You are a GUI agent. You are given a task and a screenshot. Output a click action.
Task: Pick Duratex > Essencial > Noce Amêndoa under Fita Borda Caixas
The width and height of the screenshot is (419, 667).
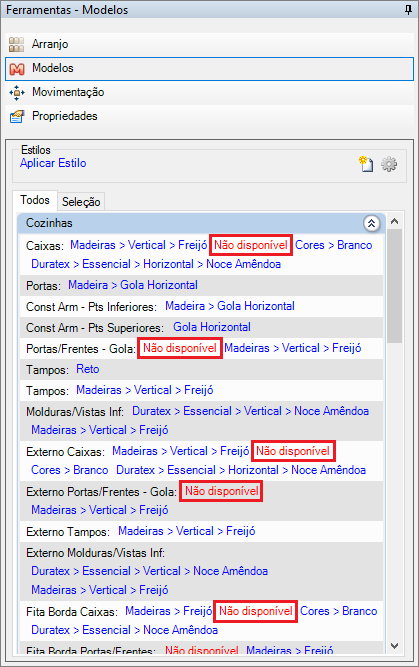tap(125, 630)
